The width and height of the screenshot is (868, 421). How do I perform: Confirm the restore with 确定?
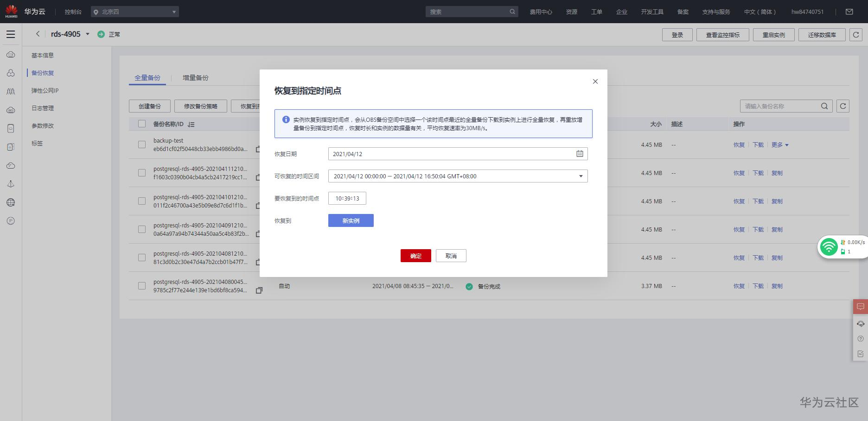coord(416,256)
